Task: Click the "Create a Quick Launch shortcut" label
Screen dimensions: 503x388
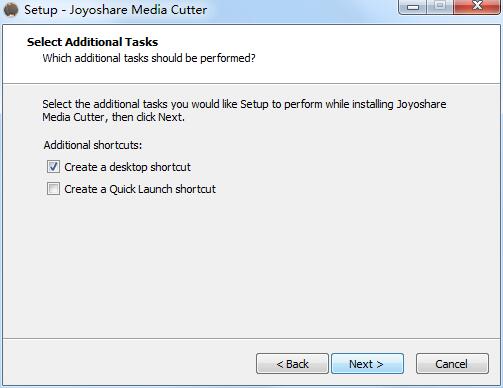Action: [140, 189]
